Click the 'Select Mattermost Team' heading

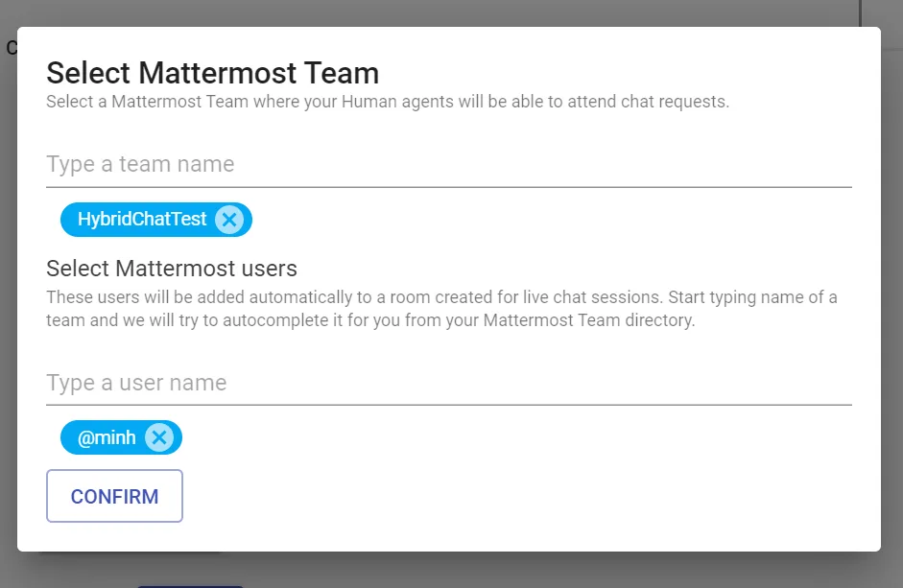[212, 73]
